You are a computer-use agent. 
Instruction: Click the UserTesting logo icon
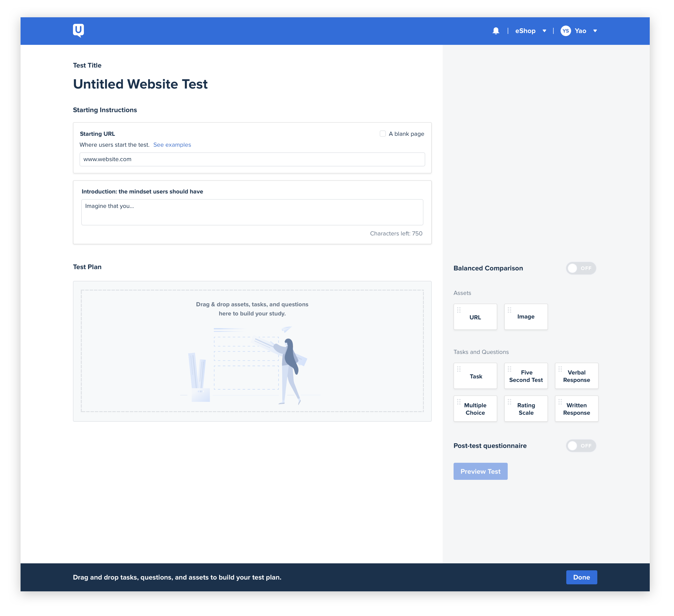coord(78,31)
